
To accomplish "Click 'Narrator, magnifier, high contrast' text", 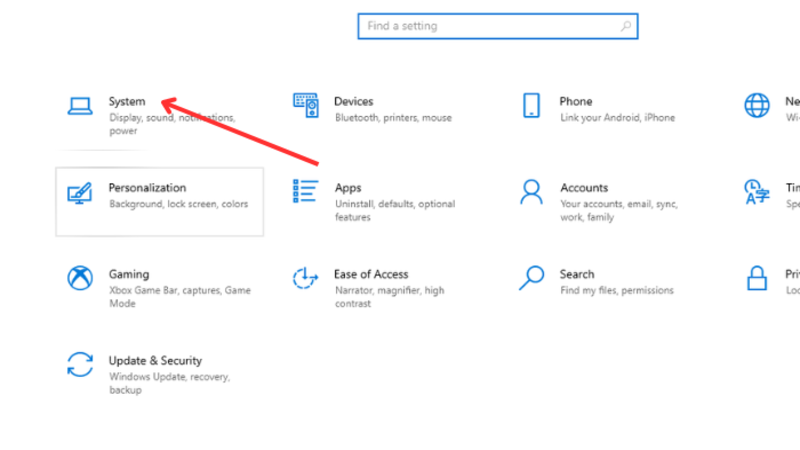I will click(390, 296).
